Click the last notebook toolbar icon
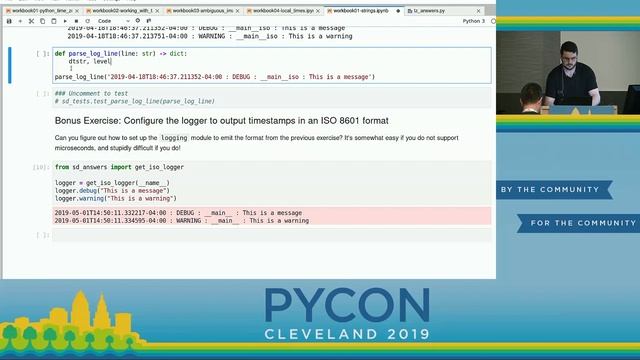The image size is (640, 360). point(149,20)
